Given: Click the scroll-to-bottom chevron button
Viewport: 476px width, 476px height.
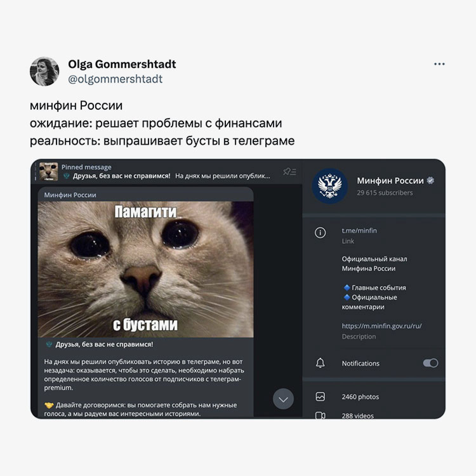Looking at the screenshot, I should (283, 399).
